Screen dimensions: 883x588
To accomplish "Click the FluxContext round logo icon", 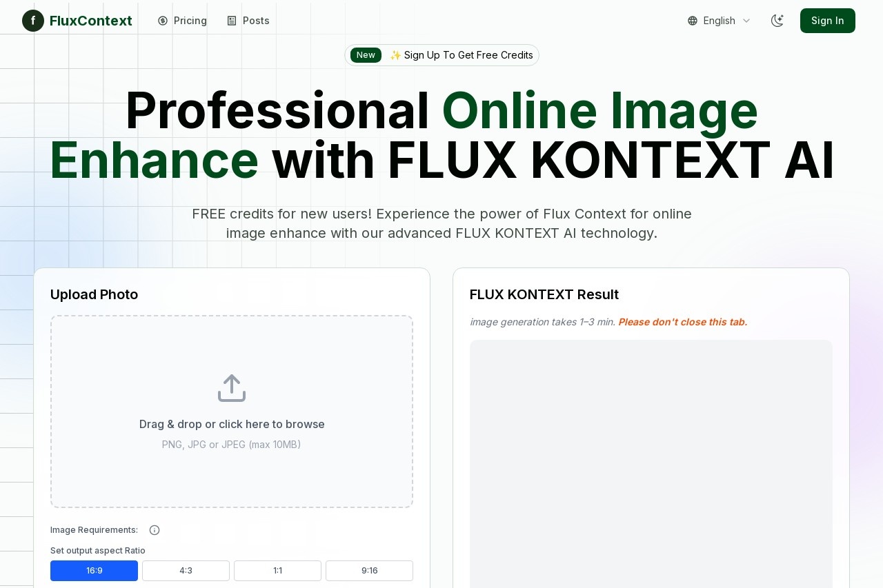I will (33, 21).
